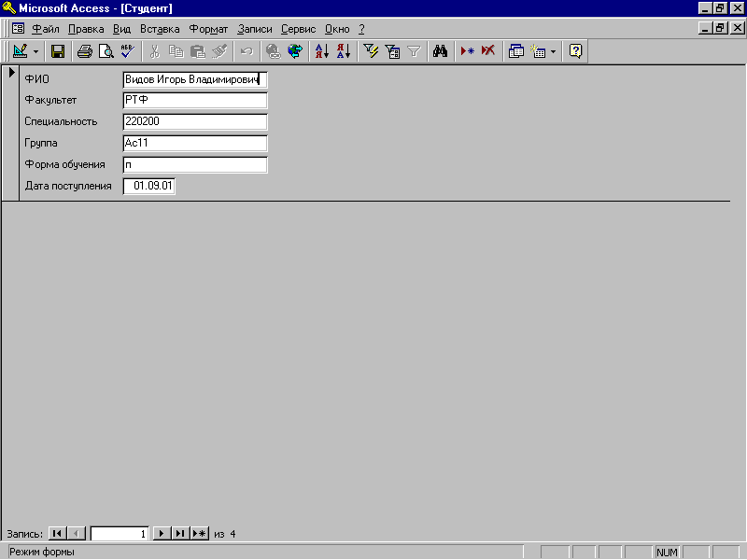Image resolution: width=747 pixels, height=560 pixels.
Task: Add new record from navigation bar
Action: click(x=200, y=533)
